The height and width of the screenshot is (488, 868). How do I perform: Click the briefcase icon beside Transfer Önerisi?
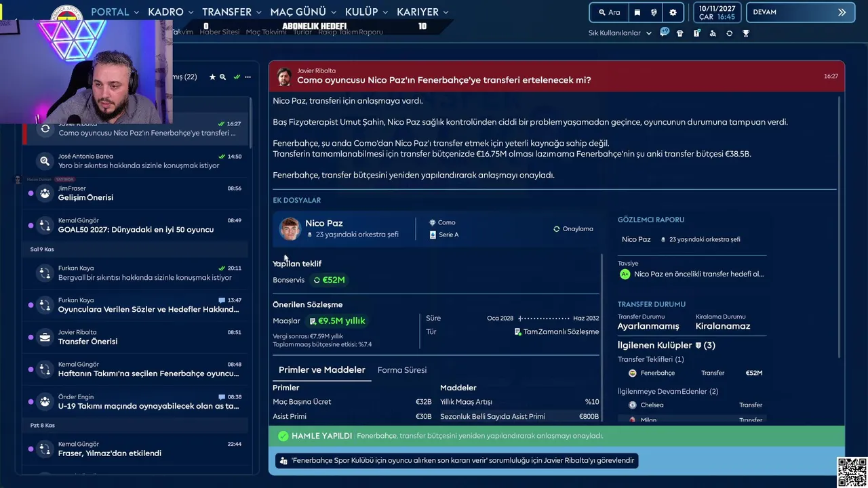(45, 337)
